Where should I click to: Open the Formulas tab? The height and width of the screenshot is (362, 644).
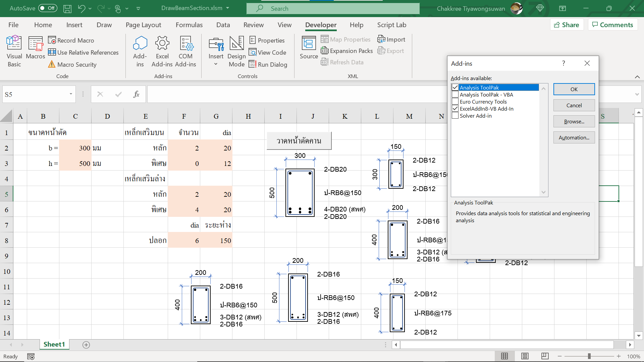click(x=189, y=25)
